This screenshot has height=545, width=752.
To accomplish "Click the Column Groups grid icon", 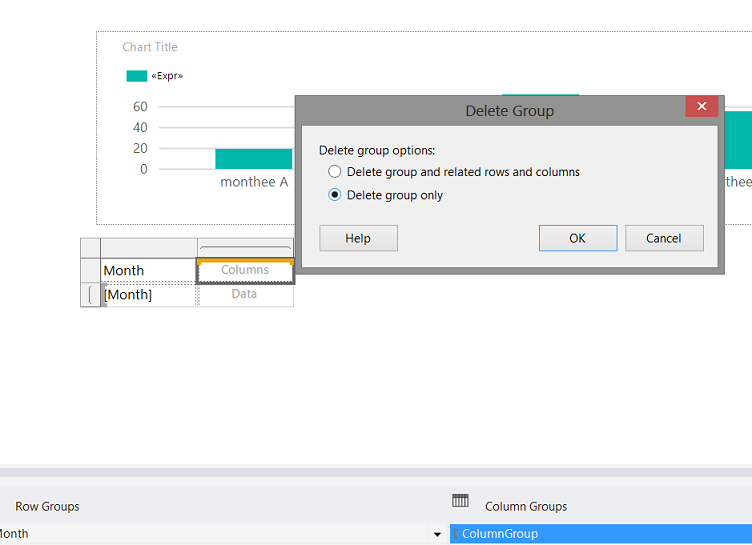I will coord(460,501).
